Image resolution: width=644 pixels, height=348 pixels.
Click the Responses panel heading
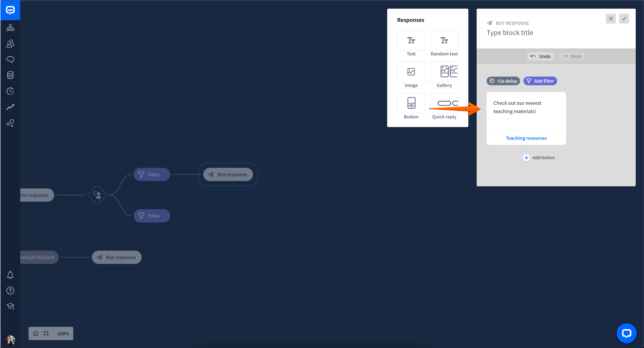411,20
